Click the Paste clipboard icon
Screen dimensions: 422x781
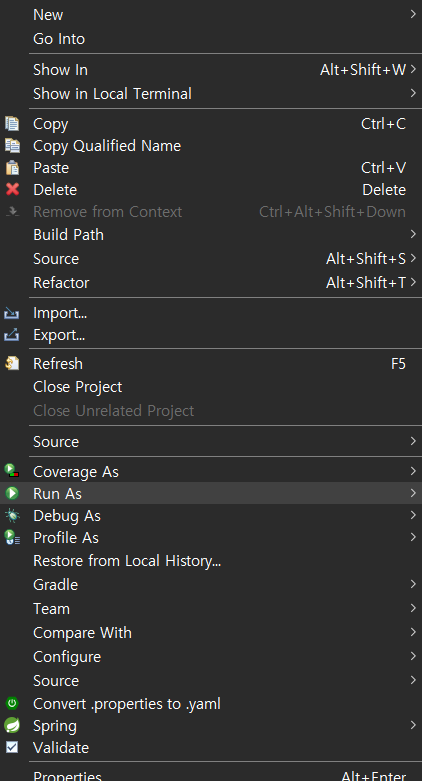(x=12, y=167)
